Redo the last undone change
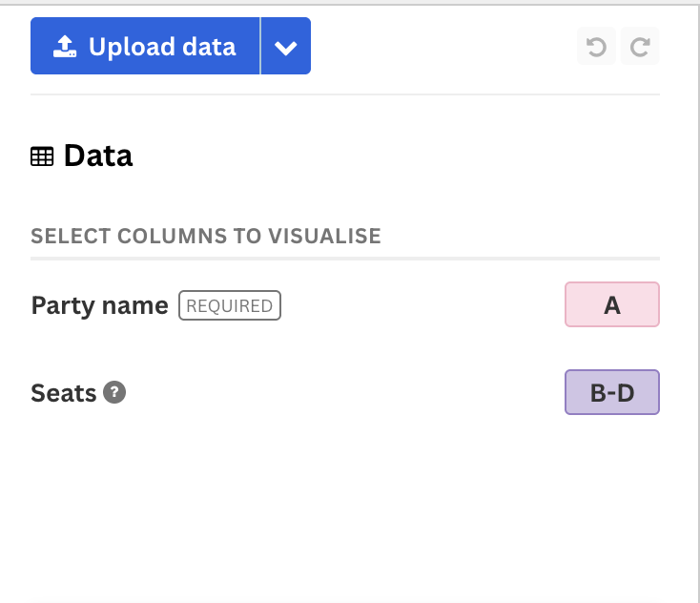Viewport: 700px width, 603px height. click(x=640, y=46)
